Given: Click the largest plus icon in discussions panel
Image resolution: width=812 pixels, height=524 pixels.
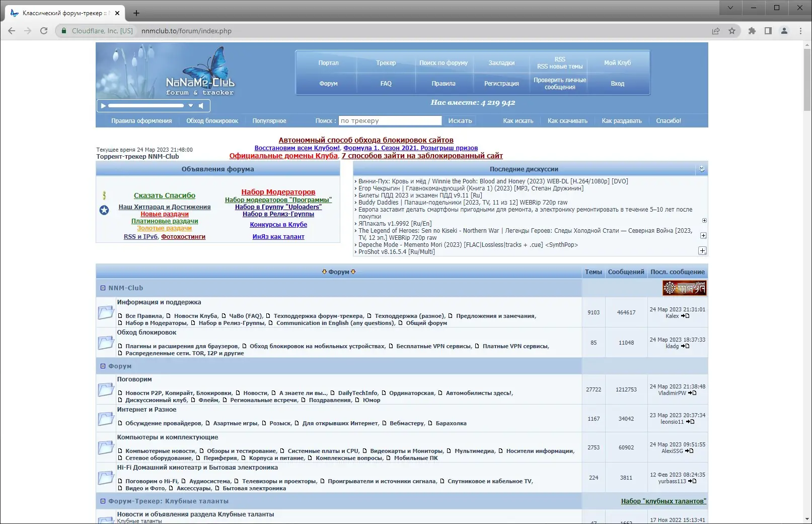Looking at the screenshot, I should tap(703, 251).
